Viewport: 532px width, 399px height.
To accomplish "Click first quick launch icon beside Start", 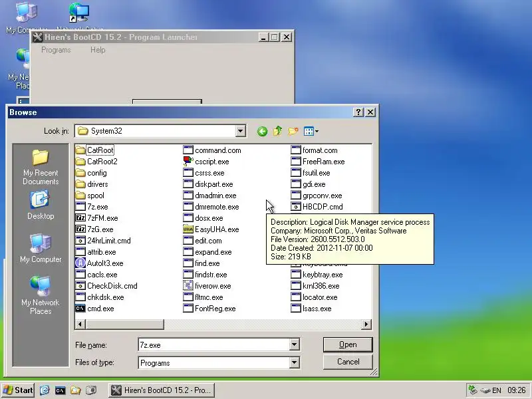I will tap(45, 390).
